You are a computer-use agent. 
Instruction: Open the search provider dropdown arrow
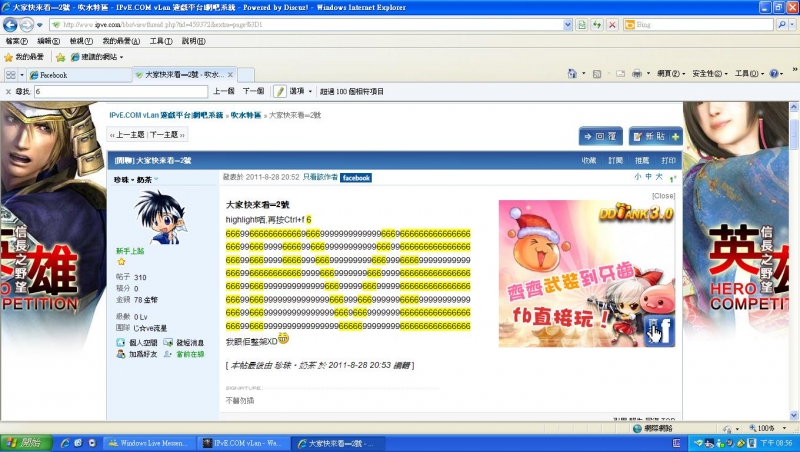point(792,24)
